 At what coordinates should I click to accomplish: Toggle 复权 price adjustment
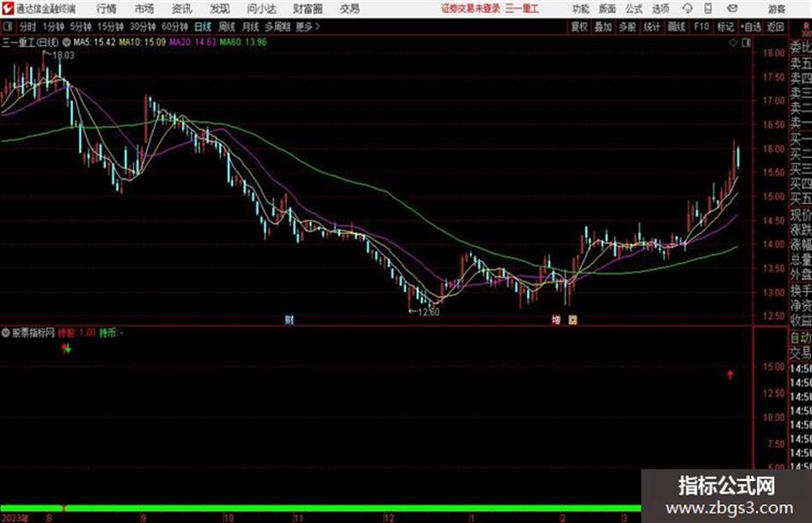coord(579,27)
